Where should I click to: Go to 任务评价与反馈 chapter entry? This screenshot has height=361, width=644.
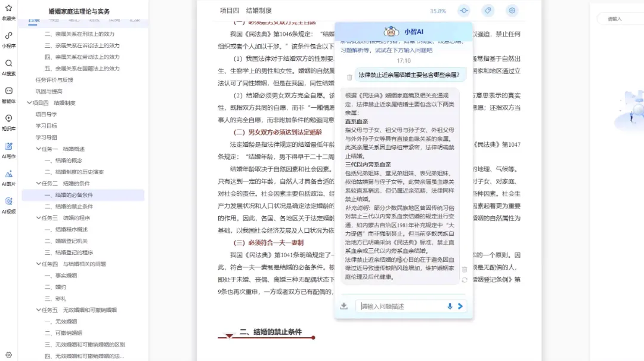[x=54, y=79]
